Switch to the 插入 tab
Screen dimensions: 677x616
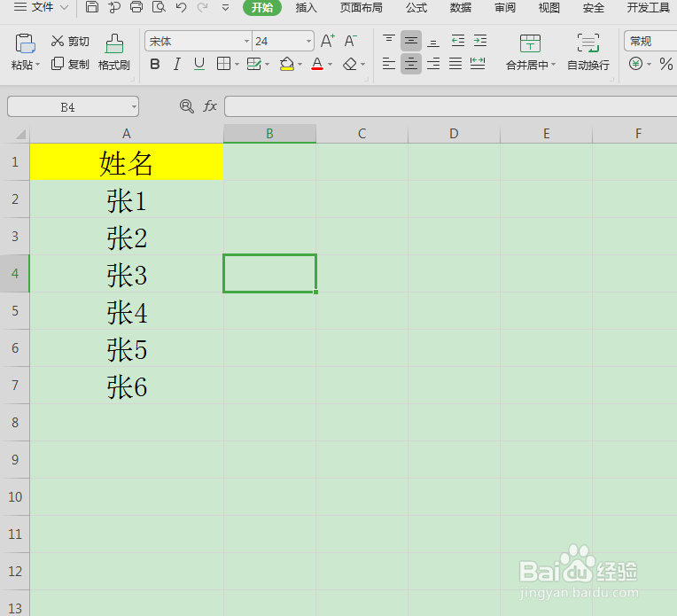(x=306, y=7)
